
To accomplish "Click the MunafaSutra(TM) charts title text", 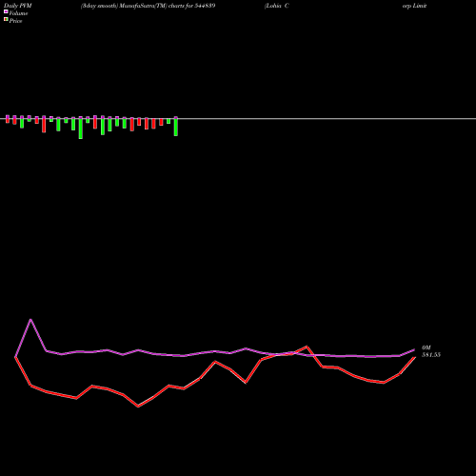I will tap(148, 6).
